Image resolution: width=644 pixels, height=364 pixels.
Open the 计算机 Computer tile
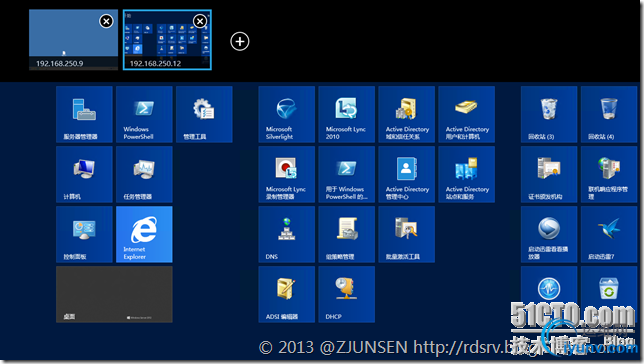[84, 174]
